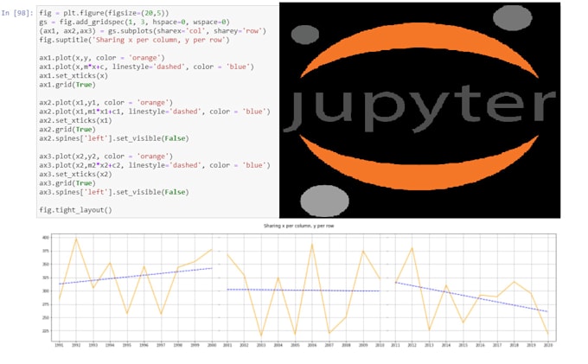Click the x-axis tick label '2011'
Viewport: 588px width, 364px height.
pos(395,345)
